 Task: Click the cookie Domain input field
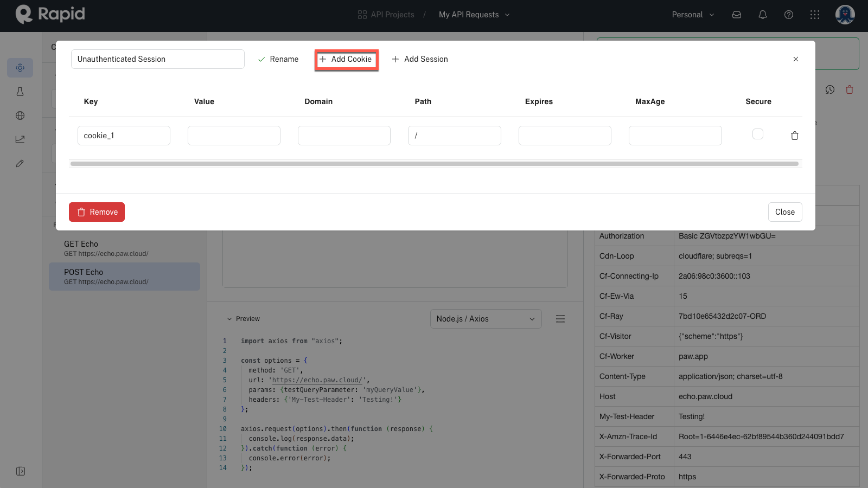tap(344, 136)
